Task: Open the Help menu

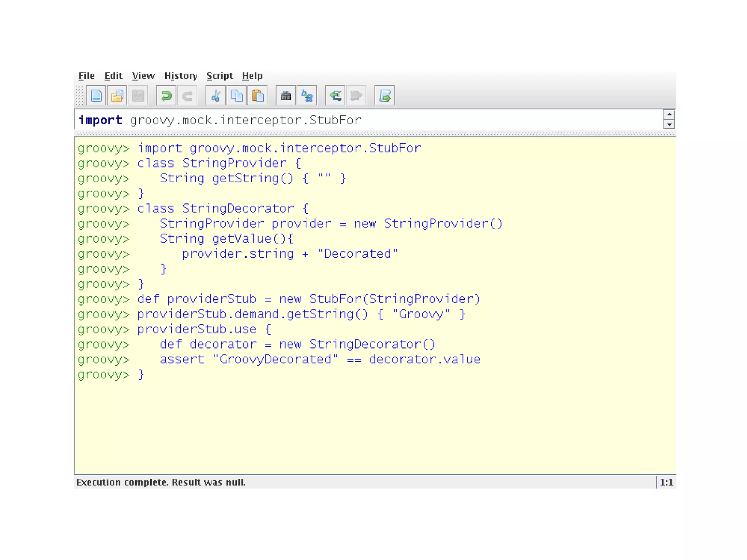Action: pyautogui.click(x=252, y=76)
